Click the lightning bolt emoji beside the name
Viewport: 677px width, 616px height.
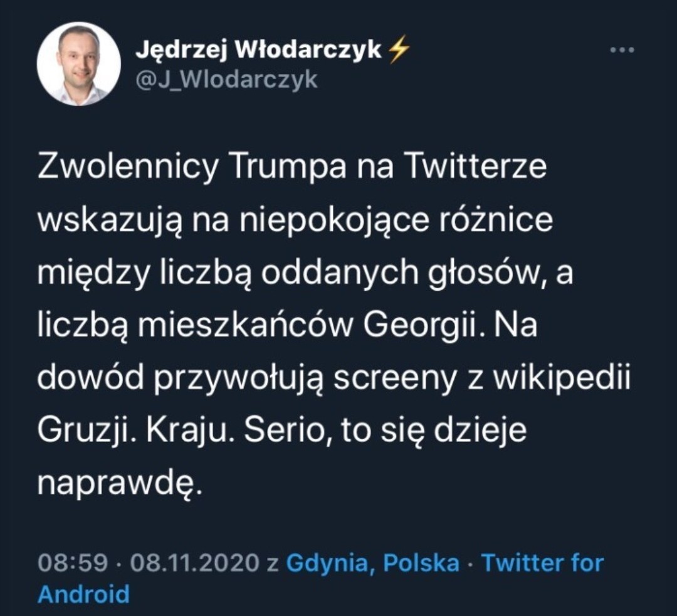coord(399,51)
